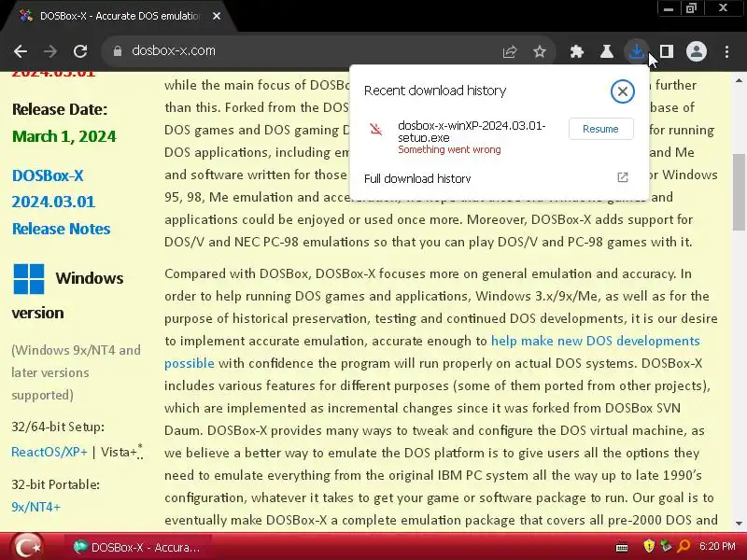Toggle the Downloads toolbar icon

point(637,51)
